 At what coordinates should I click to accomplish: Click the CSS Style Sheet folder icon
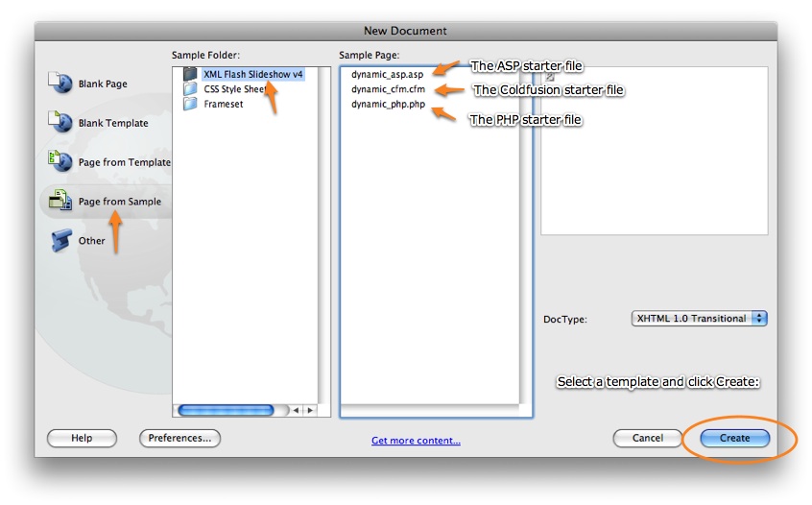point(190,88)
